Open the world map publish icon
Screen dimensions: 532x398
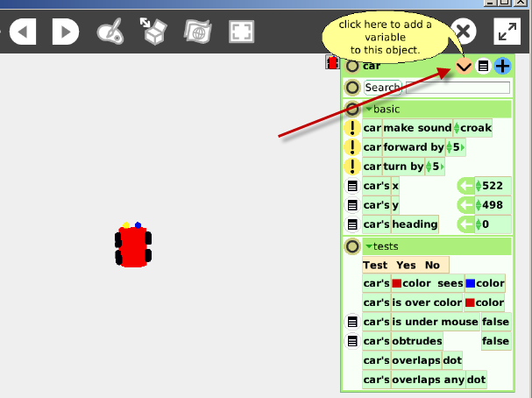198,32
